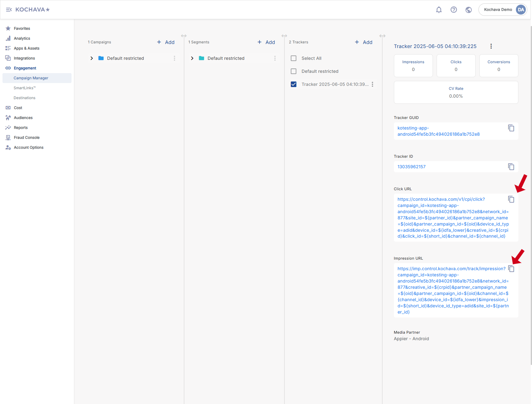The image size is (532, 404).
Task: Expand the Default restricted campaign folder
Action: point(92,58)
